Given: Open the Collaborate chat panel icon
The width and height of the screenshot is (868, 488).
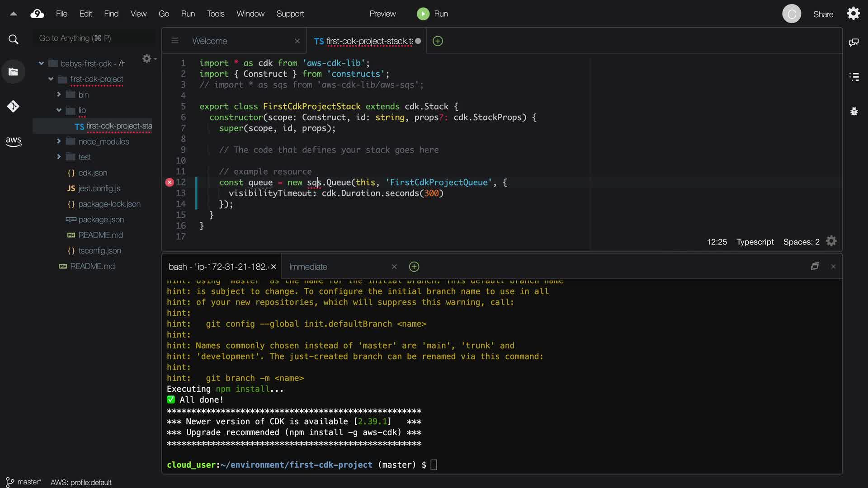Looking at the screenshot, I should pyautogui.click(x=854, y=42).
